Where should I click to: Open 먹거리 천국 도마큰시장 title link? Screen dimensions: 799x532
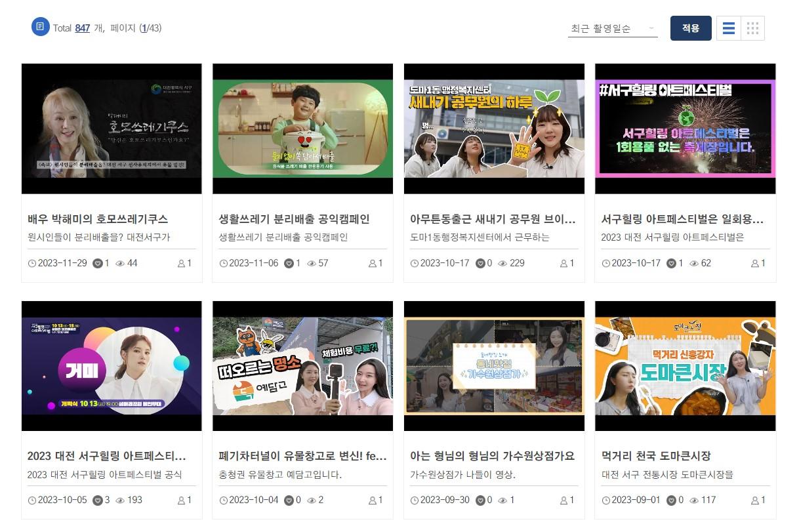656,456
